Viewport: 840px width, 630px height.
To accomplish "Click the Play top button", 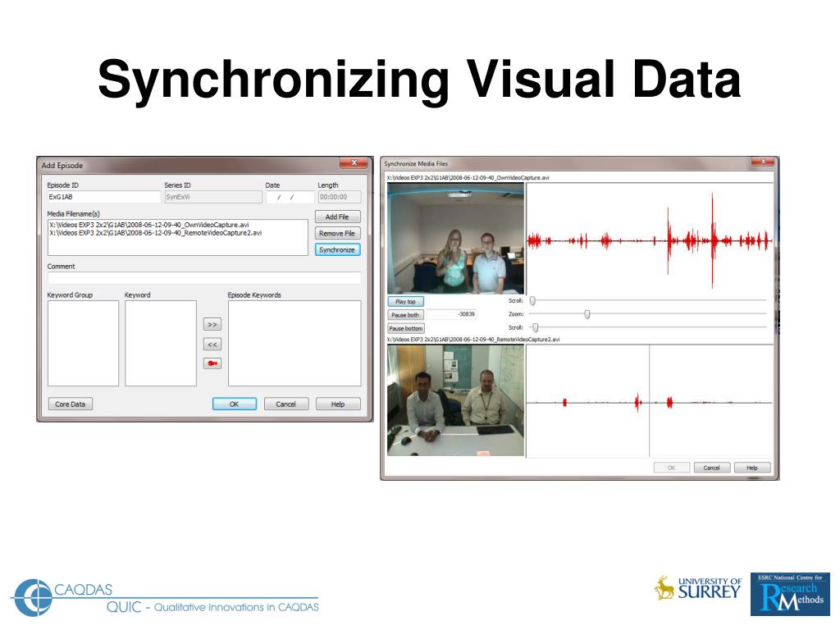I will tap(405, 302).
